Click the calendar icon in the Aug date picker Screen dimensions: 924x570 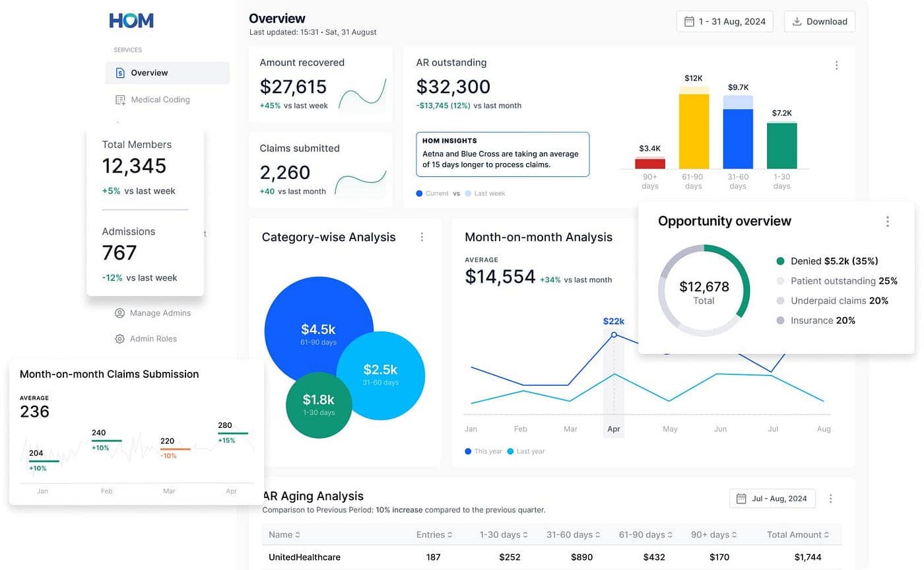click(x=689, y=21)
